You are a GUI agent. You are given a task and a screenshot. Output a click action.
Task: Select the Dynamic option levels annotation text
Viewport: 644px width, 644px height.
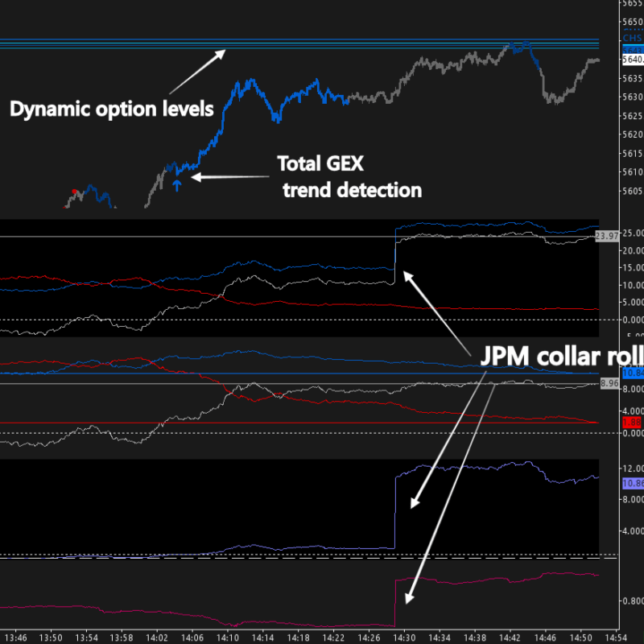point(112,109)
